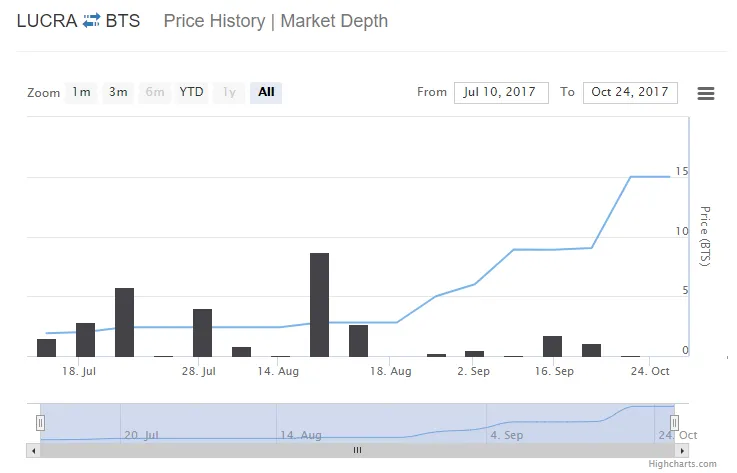Click the 18. Aug axis label
This screenshot has width=737, height=473.
tap(391, 371)
